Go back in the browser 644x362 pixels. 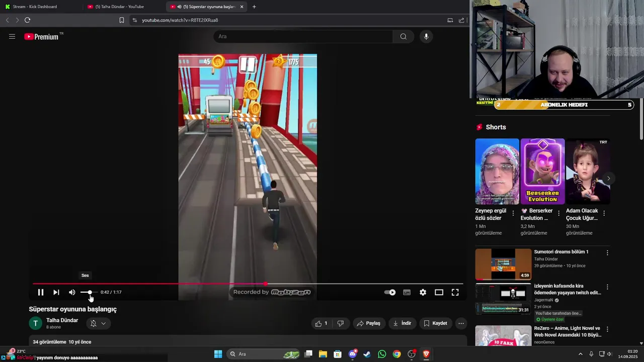pos(7,20)
